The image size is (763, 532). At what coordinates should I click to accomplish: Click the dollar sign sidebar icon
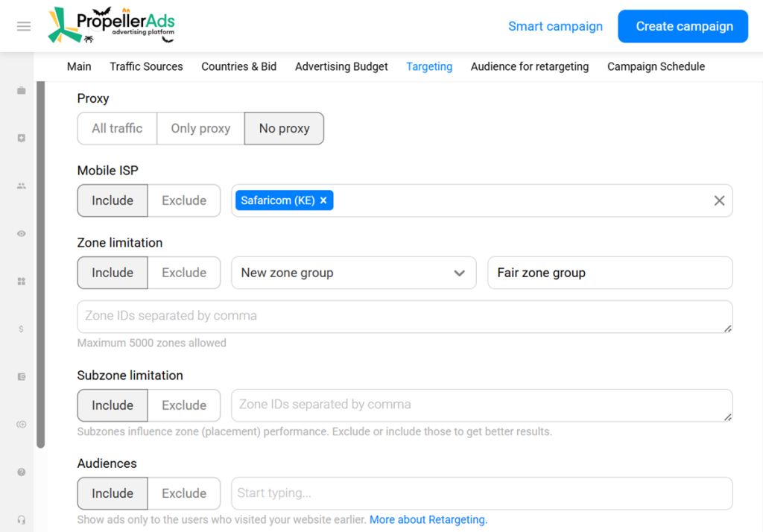point(22,329)
